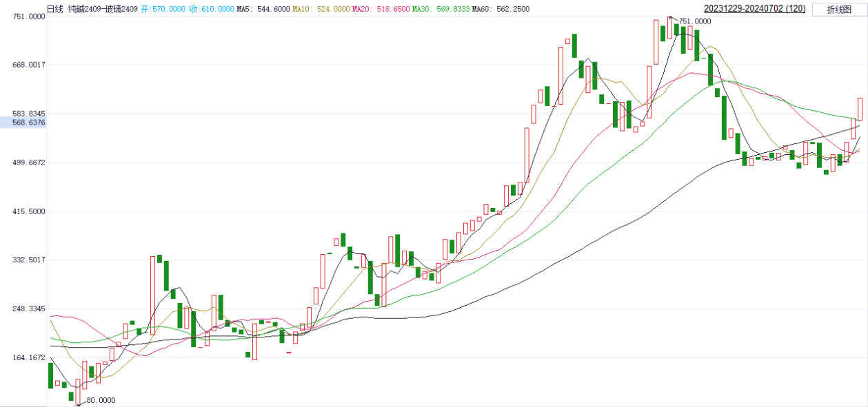
Task: Click the 415.5000 axis price label
Action: (x=30, y=211)
